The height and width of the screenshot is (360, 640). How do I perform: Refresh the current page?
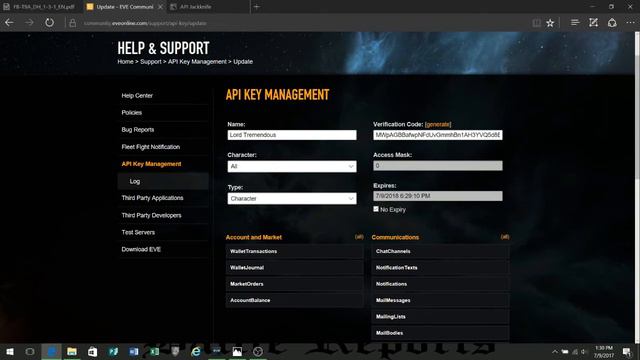(49, 23)
